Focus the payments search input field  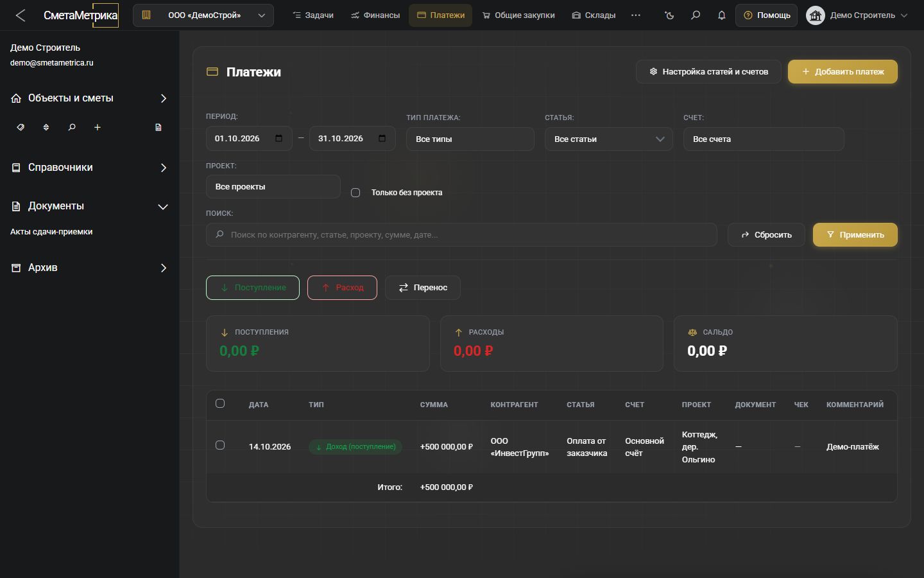[x=461, y=235]
